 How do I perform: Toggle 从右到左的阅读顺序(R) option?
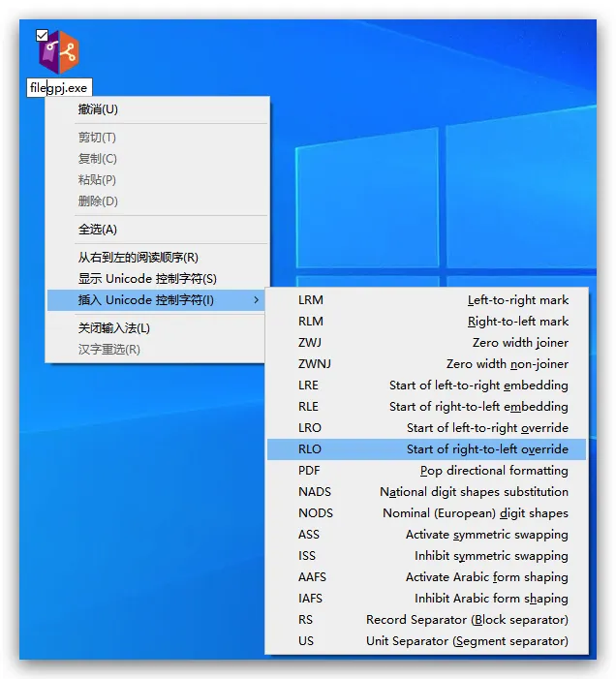tap(138, 258)
